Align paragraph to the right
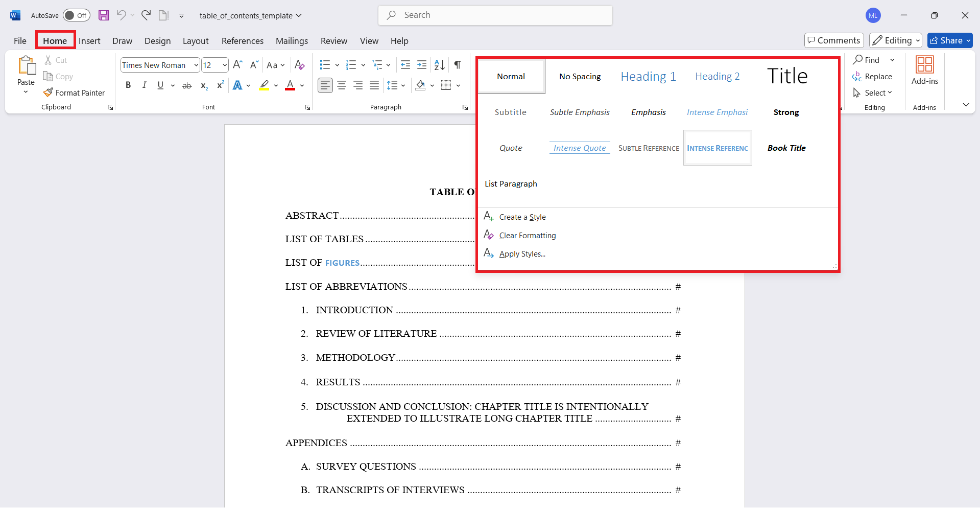Screen dimensions: 980x508 358,85
